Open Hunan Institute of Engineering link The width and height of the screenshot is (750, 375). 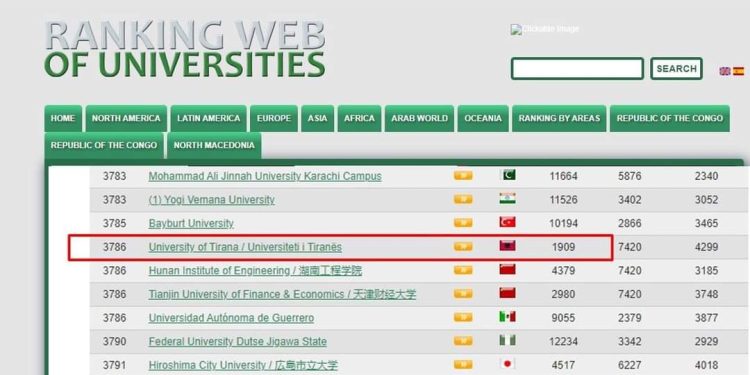[255, 271]
